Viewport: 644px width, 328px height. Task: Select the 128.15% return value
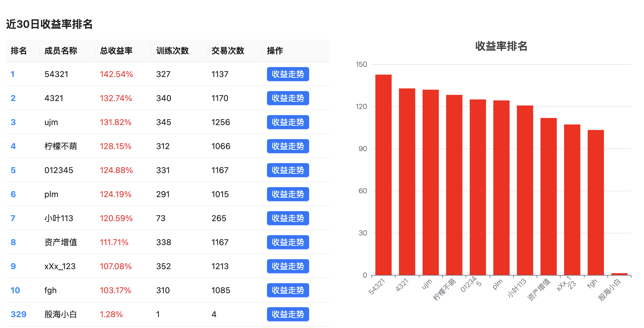116,146
